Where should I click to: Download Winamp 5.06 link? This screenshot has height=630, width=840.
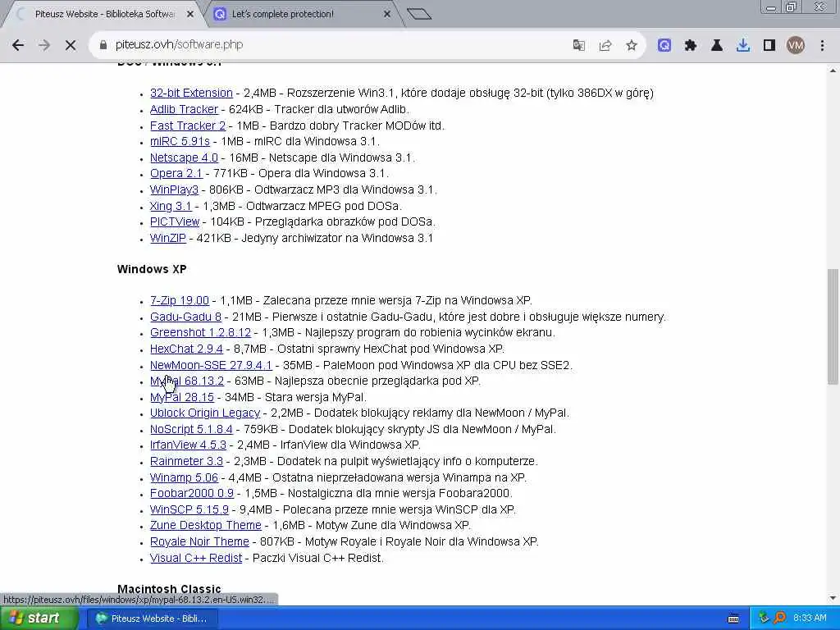pos(184,477)
